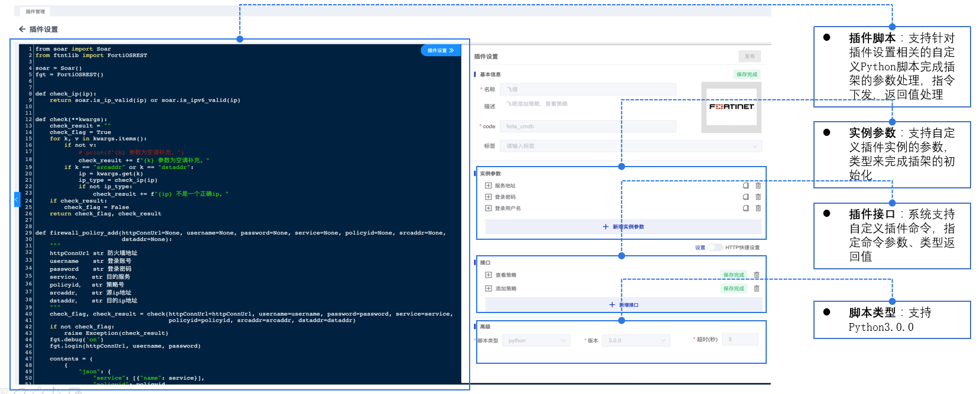Screen dimensions: 980x394
Task: Click code line 1 'from soar import Soar'
Action: coord(73,49)
